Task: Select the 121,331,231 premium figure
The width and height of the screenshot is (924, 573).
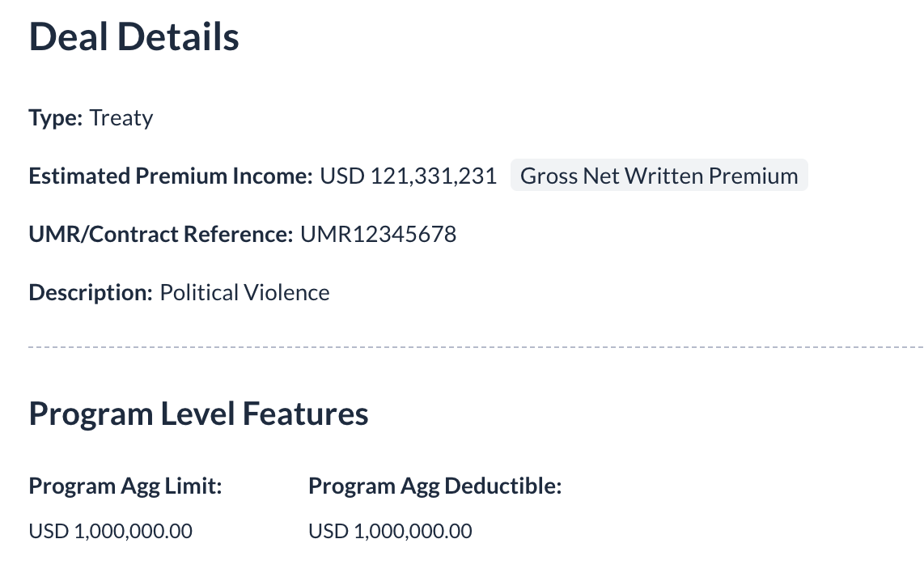Action: coord(434,176)
